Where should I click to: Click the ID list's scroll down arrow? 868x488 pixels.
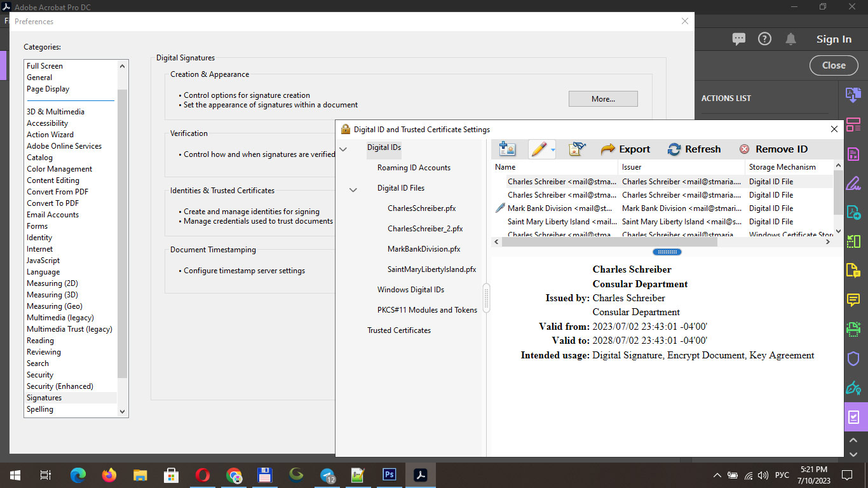(x=838, y=231)
